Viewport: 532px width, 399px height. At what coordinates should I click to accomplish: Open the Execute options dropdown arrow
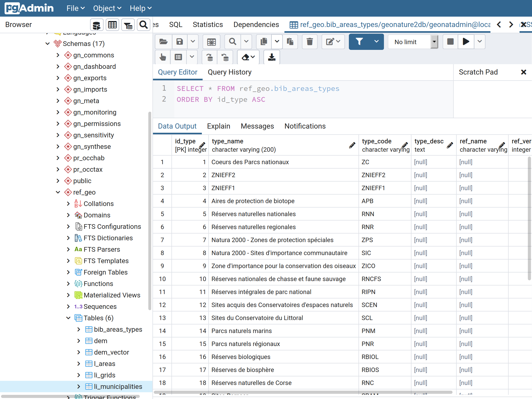480,42
